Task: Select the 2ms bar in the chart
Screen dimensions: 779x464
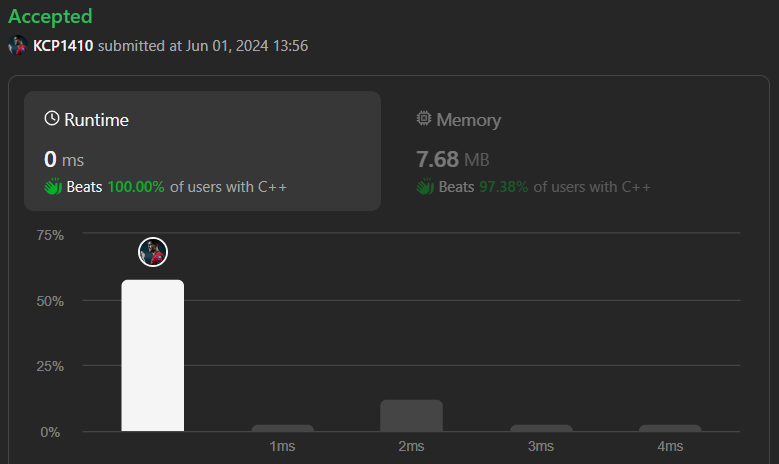Action: (411, 415)
